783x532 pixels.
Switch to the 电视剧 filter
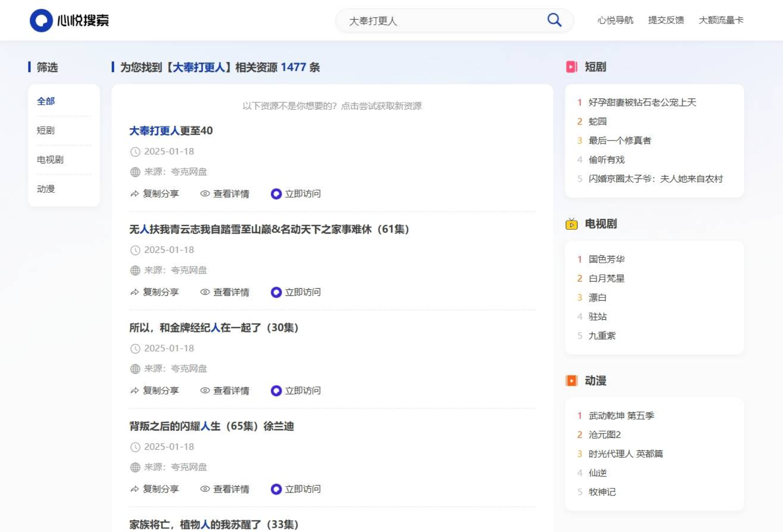tap(51, 160)
